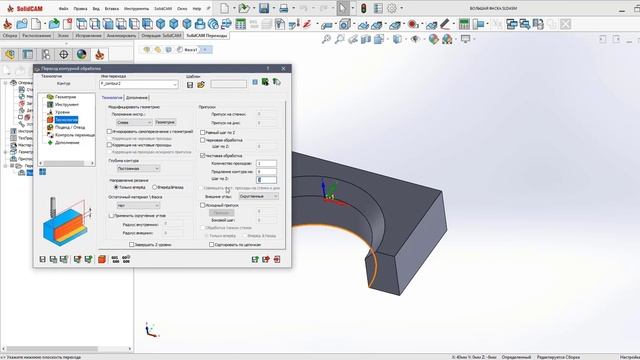Toggle ignore self-intersections with geometry checkbox
Screen dimensions: 640x360
pyautogui.click(x=109, y=131)
